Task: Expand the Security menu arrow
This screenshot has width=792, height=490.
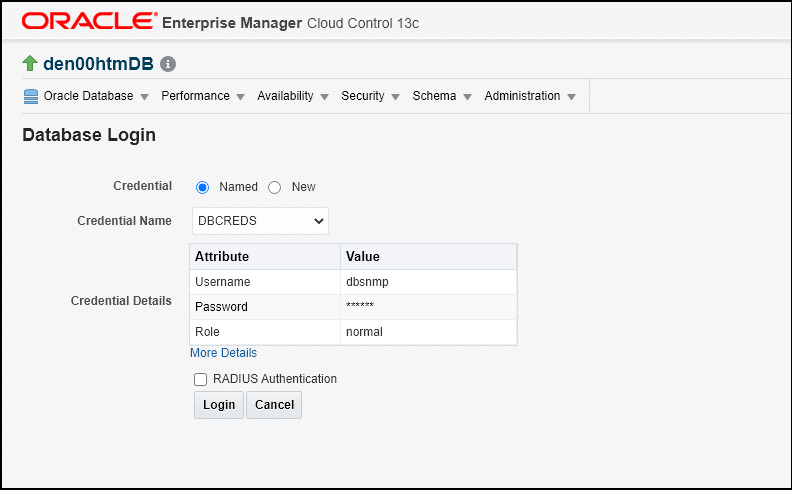Action: pyautogui.click(x=395, y=97)
